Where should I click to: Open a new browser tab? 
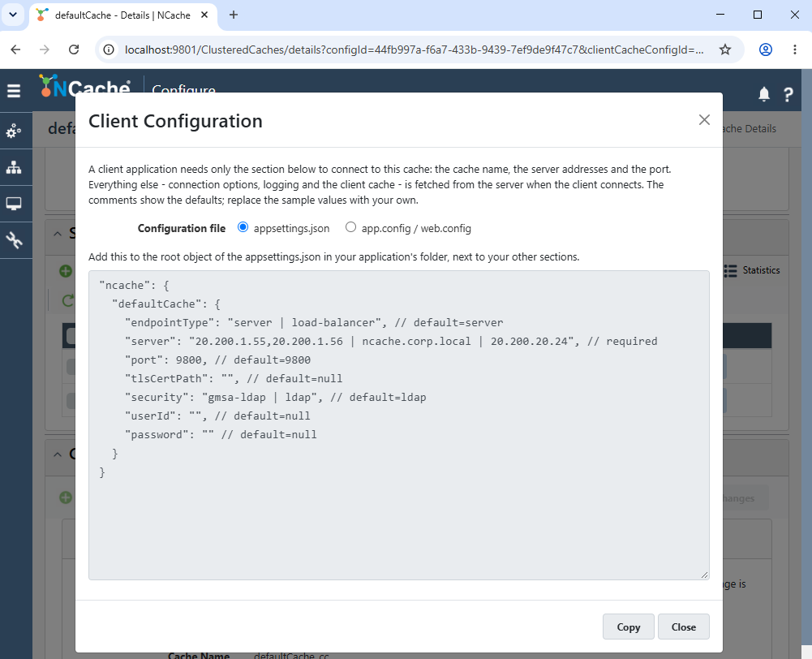pos(234,15)
